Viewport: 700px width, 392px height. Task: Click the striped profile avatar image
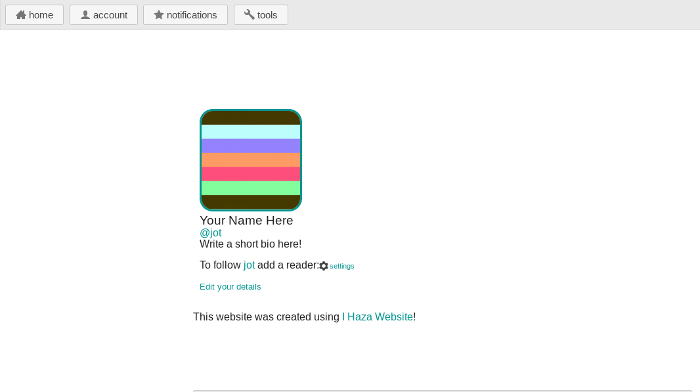tap(251, 160)
